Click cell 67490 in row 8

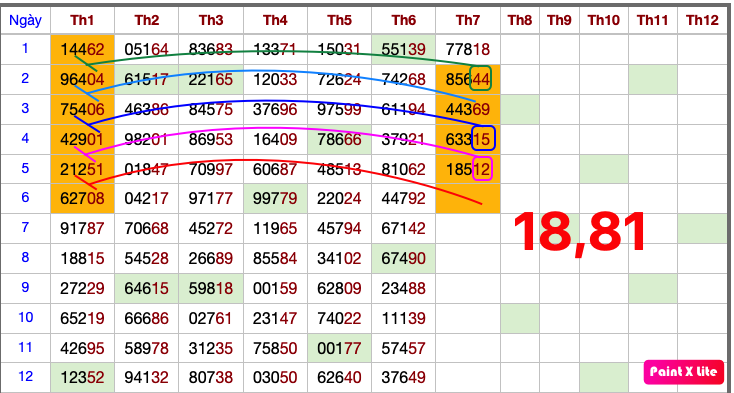click(404, 258)
